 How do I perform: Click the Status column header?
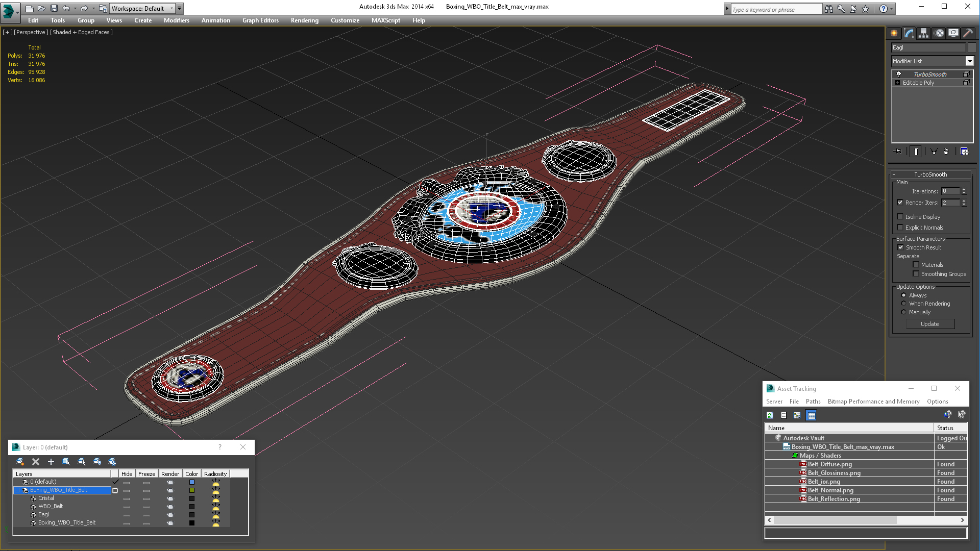[x=950, y=428]
